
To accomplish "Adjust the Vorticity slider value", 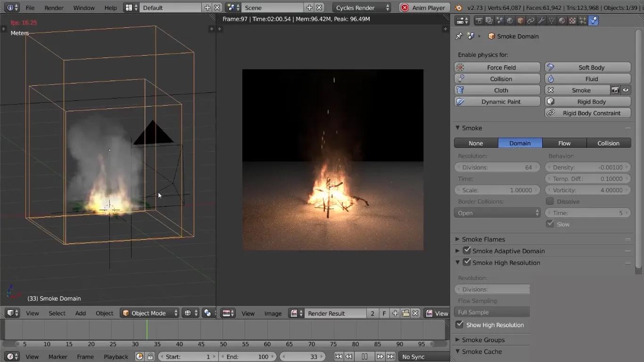I will point(587,190).
